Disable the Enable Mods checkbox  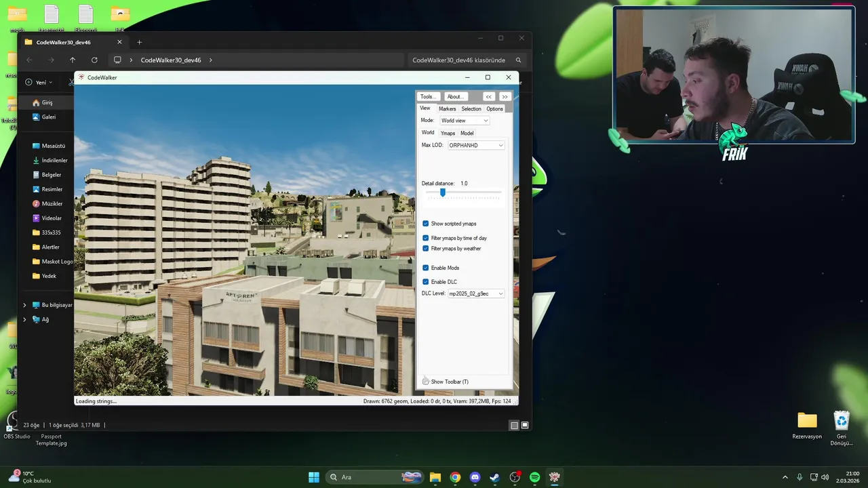426,268
